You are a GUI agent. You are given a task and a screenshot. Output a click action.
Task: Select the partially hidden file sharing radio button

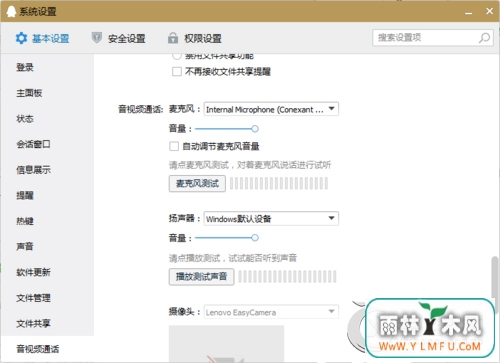pos(177,56)
